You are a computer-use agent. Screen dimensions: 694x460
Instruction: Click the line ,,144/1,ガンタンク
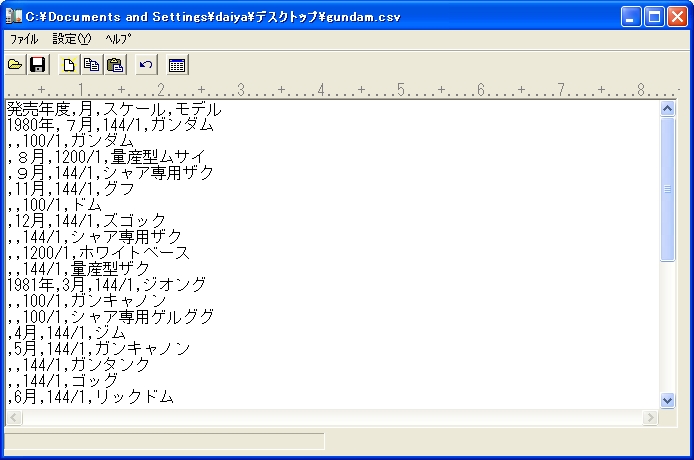(78, 364)
